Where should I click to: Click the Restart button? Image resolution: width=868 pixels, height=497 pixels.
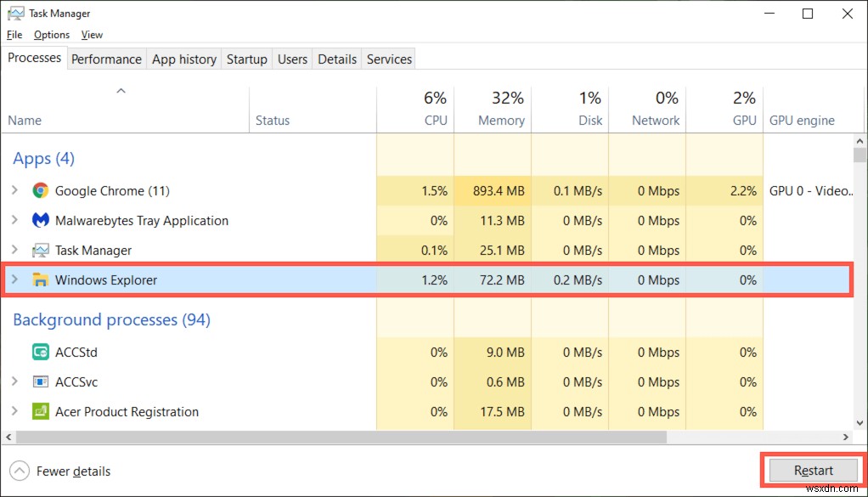(x=812, y=470)
